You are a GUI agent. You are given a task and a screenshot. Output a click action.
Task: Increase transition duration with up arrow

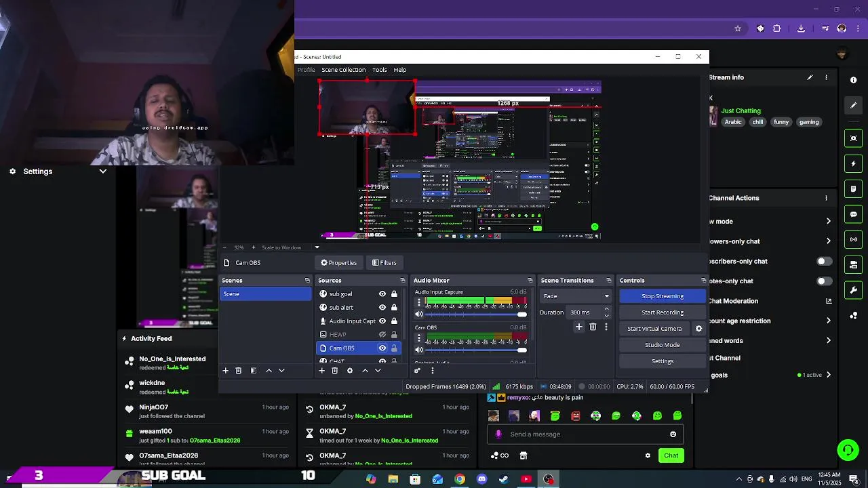(x=606, y=310)
